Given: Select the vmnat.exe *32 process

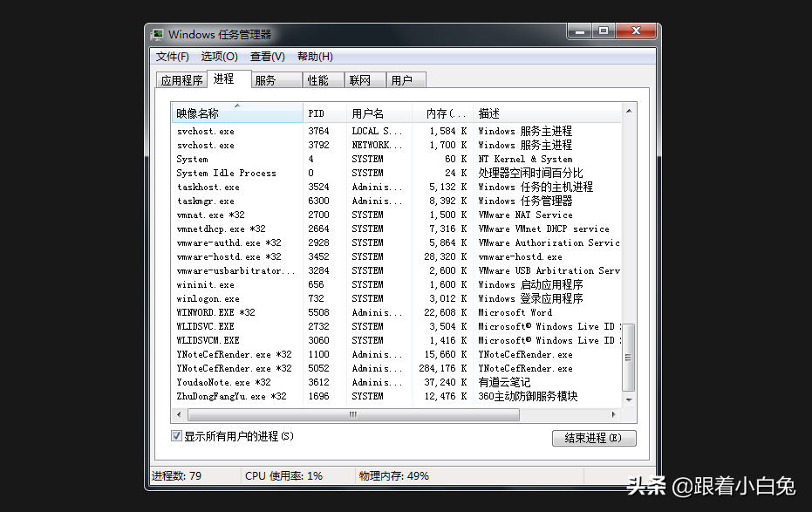Looking at the screenshot, I should click(x=396, y=215).
